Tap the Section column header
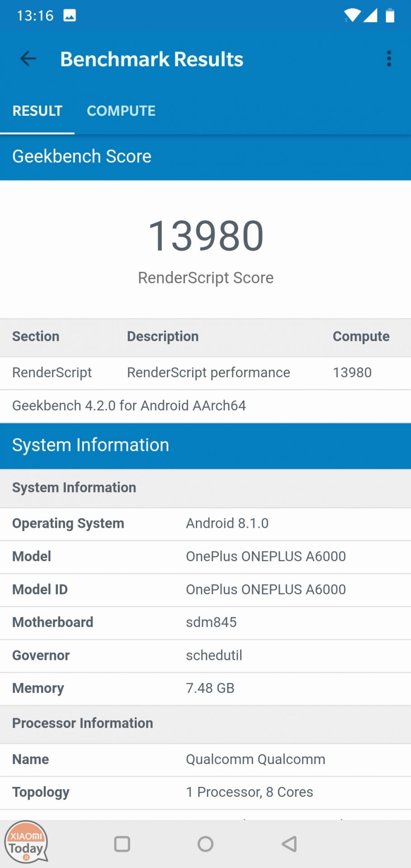This screenshot has height=868, width=411. click(36, 337)
